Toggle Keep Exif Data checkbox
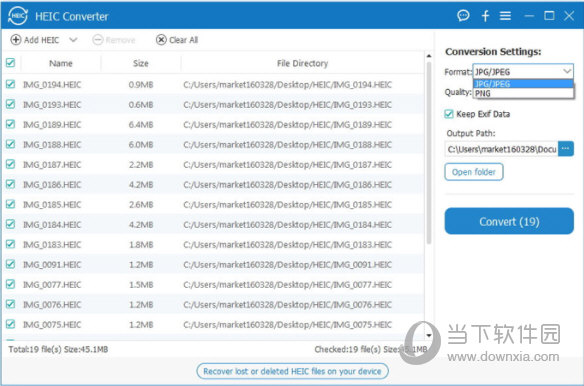 [449, 114]
